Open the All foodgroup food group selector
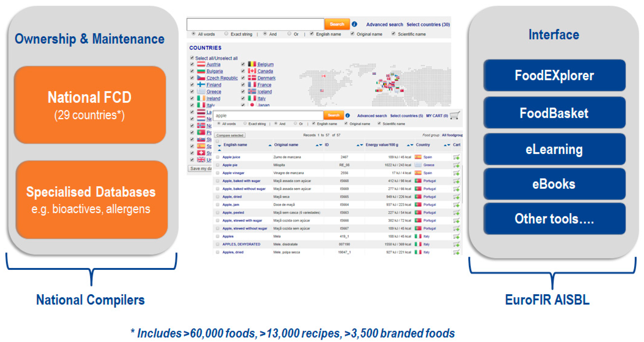The image size is (644, 342). (452, 135)
